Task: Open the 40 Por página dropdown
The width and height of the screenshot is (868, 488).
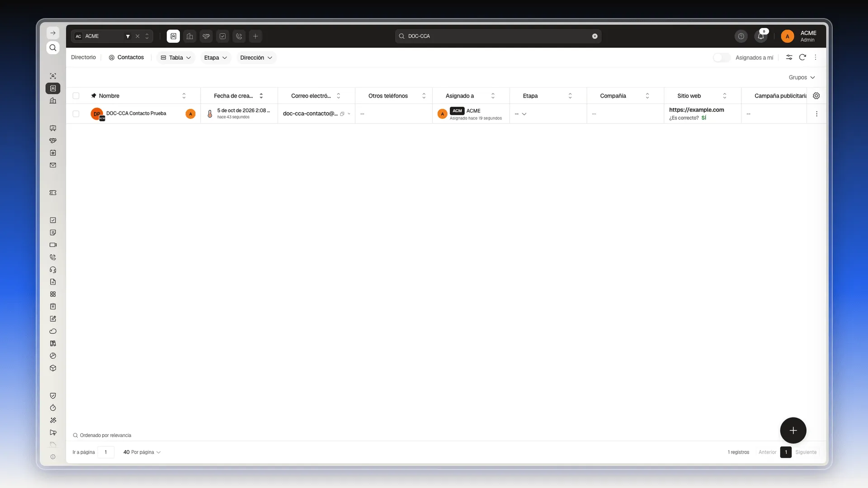Action: (x=142, y=452)
